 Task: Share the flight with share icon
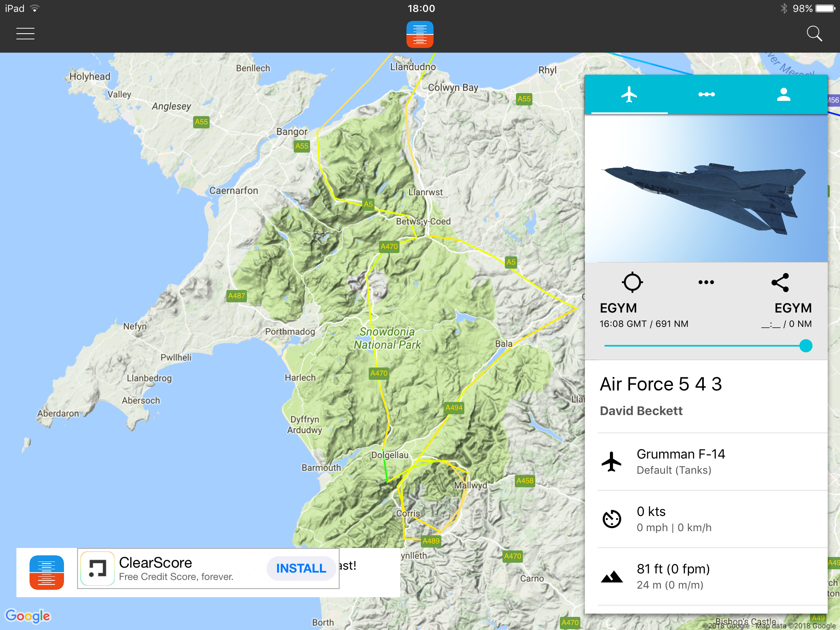coord(780,282)
